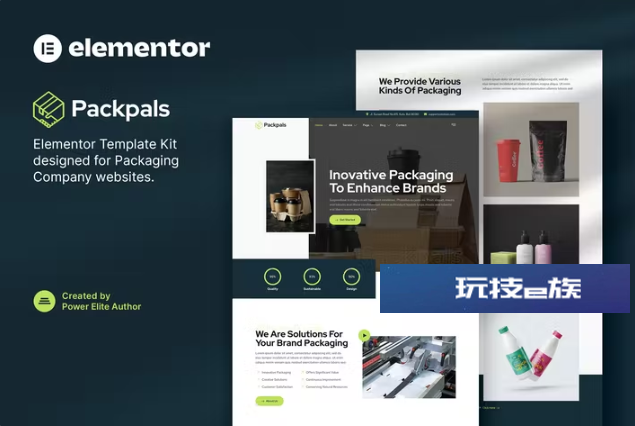Viewport: 635px width, 426px height.
Task: Click 'We Provide Various Kinds Of Packaging' heading
Action: tap(420, 86)
